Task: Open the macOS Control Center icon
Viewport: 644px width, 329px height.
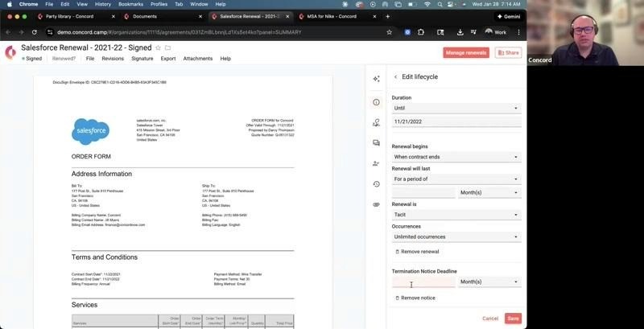Action: pyautogui.click(x=452, y=4)
